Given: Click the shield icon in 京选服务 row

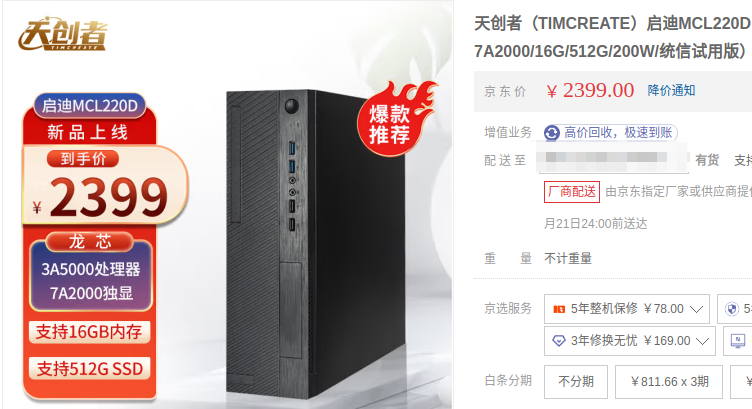Looking at the screenshot, I should [732, 309].
